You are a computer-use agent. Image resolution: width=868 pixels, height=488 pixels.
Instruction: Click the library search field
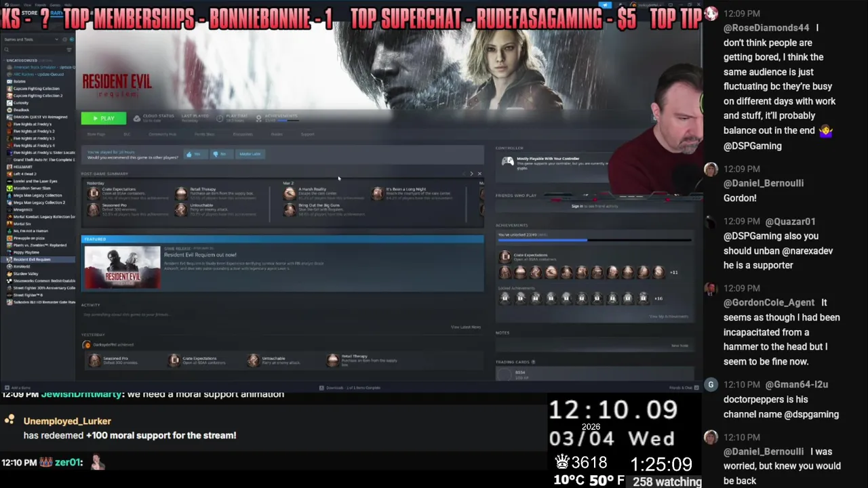[34, 49]
